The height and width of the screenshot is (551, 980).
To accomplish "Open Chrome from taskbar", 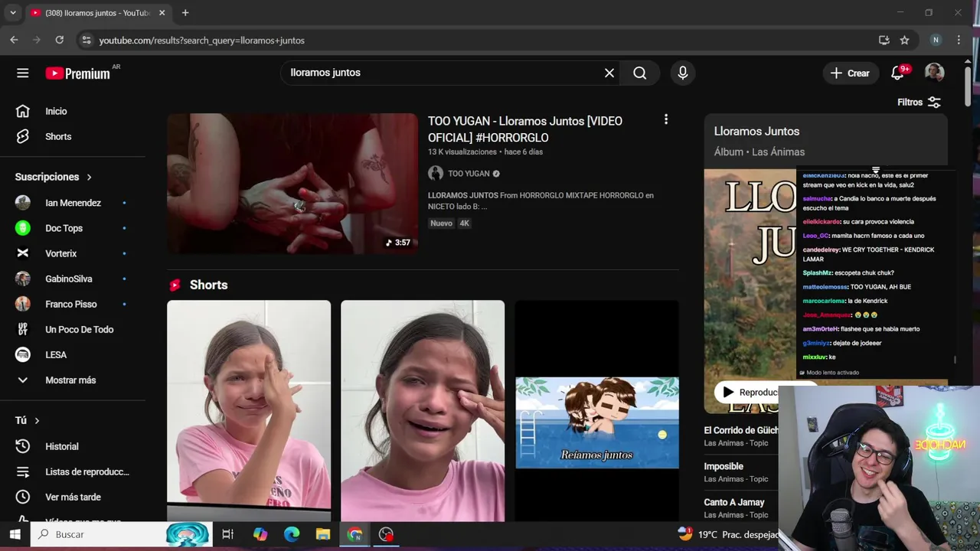I will (x=354, y=534).
